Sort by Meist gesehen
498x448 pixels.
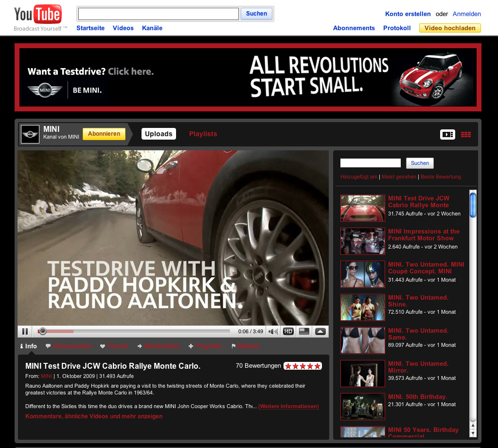pos(399,177)
